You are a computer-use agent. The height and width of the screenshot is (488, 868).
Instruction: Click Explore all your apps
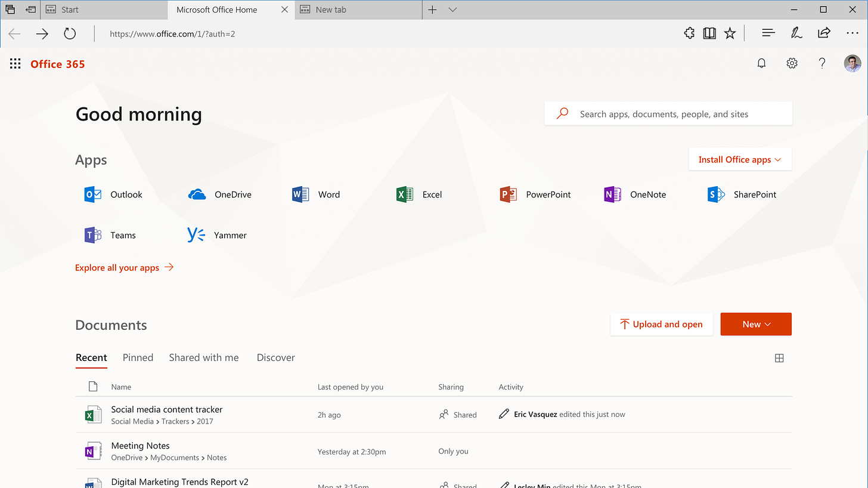coord(117,267)
